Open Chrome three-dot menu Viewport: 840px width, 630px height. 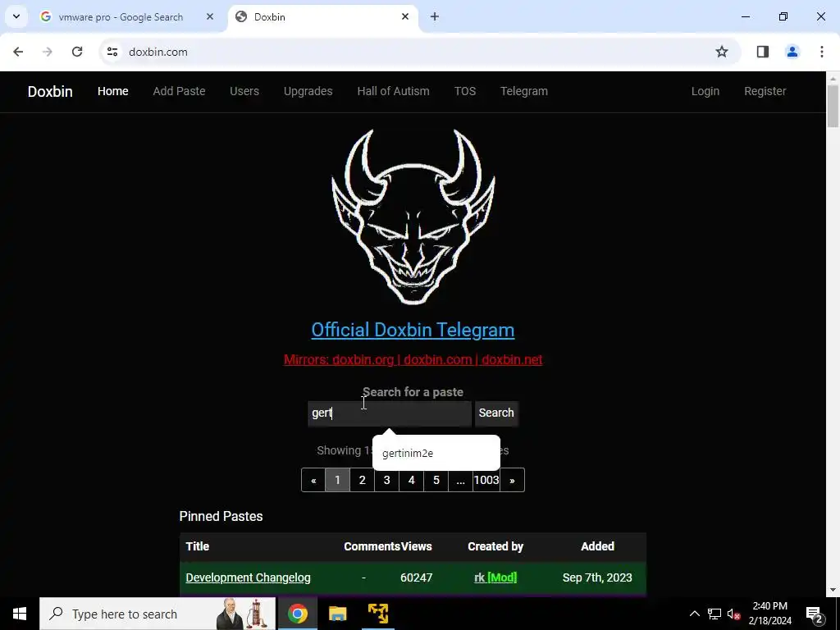coord(822,52)
